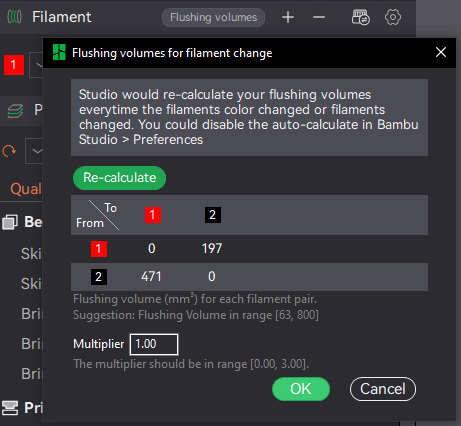Confirm with the OK button
This screenshot has height=426, width=461.
tap(301, 389)
